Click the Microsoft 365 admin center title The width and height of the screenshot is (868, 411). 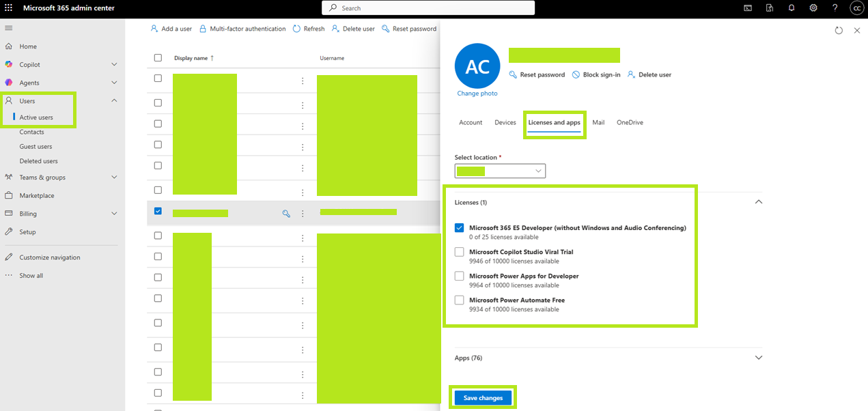(x=69, y=8)
